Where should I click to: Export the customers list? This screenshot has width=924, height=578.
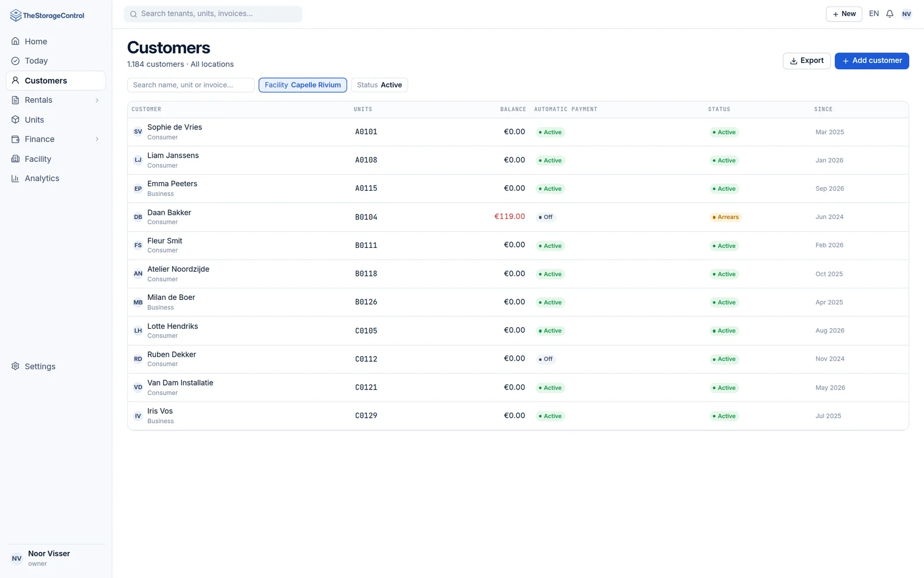tap(807, 61)
